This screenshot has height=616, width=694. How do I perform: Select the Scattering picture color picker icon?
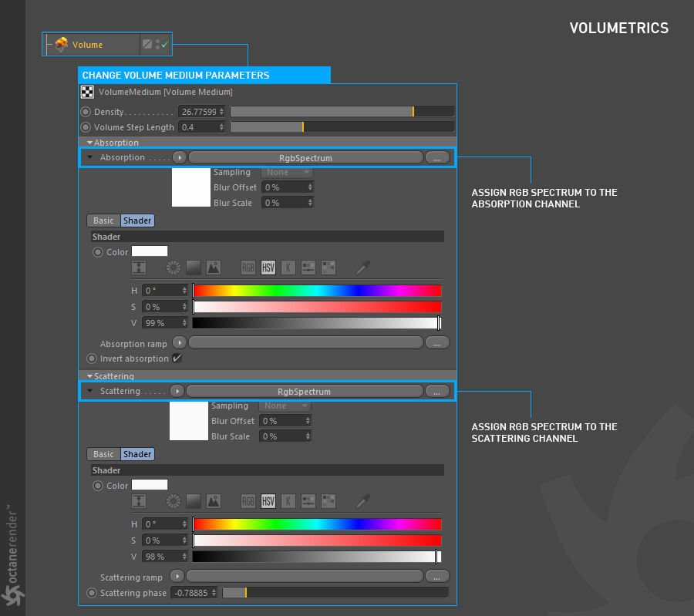pos(214,501)
